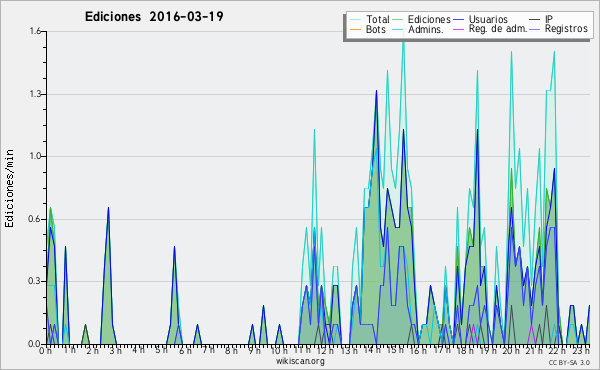The width and height of the screenshot is (600, 370).
Task: Click the '12 h' x-axis label
Action: click(326, 350)
